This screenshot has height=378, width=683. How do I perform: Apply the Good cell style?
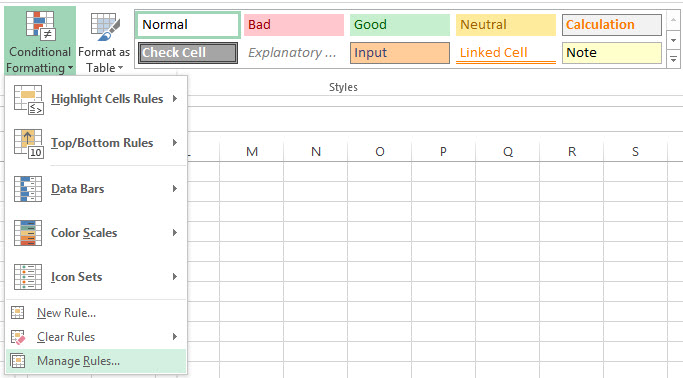400,25
